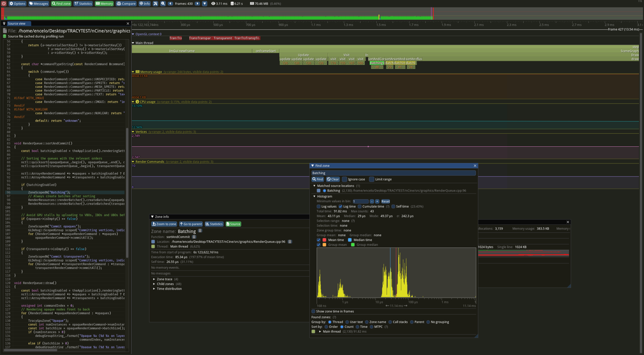Click the tools wrench icon
The height and width of the screenshot is (355, 644).
[155, 4]
